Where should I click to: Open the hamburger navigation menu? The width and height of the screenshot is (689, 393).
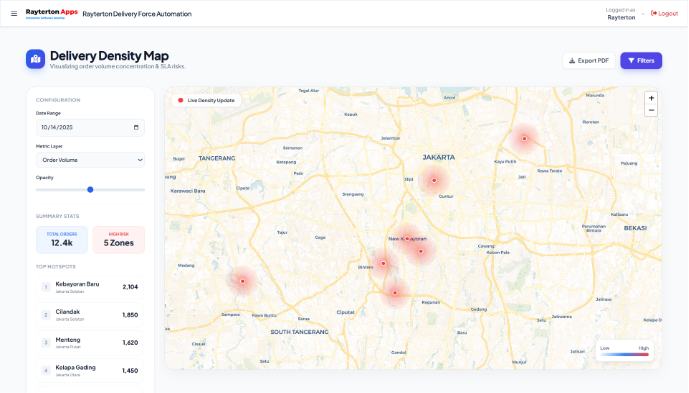[14, 14]
